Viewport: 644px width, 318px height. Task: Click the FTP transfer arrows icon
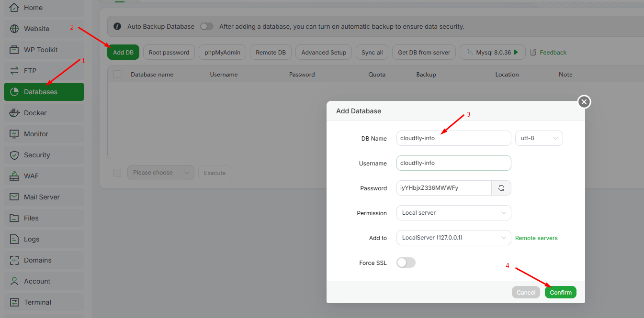(14, 71)
